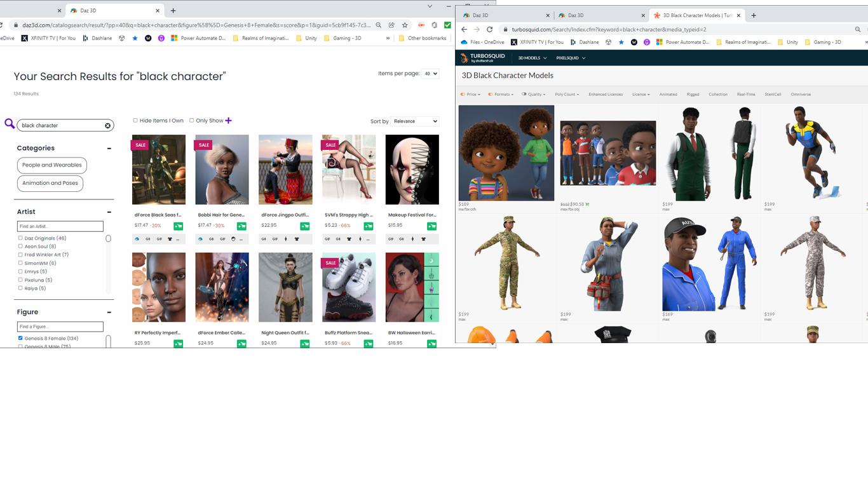Filter TurboSquid results by Real-Time
Screen dimensions: 868x488
(746, 94)
